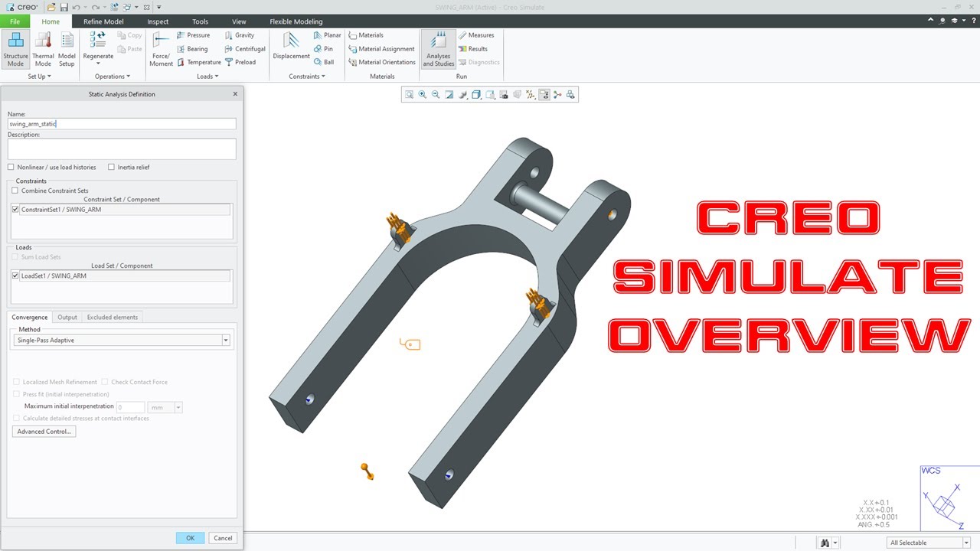Viewport: 980px width, 551px height.
Task: Open the Tools ribbon tab
Action: (x=200, y=21)
